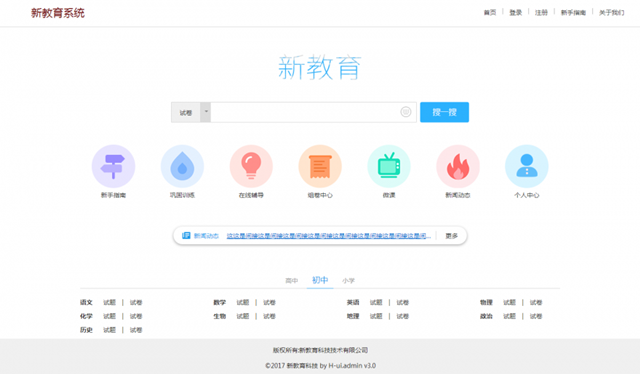Open 试题 link for 数学

[x=243, y=303]
